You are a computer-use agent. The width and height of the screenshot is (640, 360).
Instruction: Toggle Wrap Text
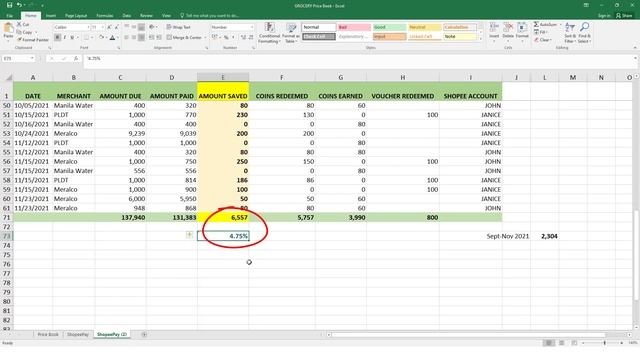coord(179,27)
